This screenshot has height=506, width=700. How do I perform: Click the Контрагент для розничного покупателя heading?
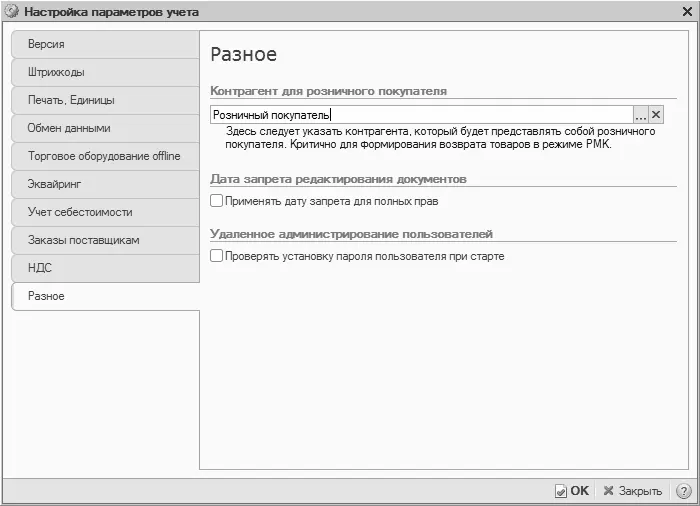click(x=329, y=91)
